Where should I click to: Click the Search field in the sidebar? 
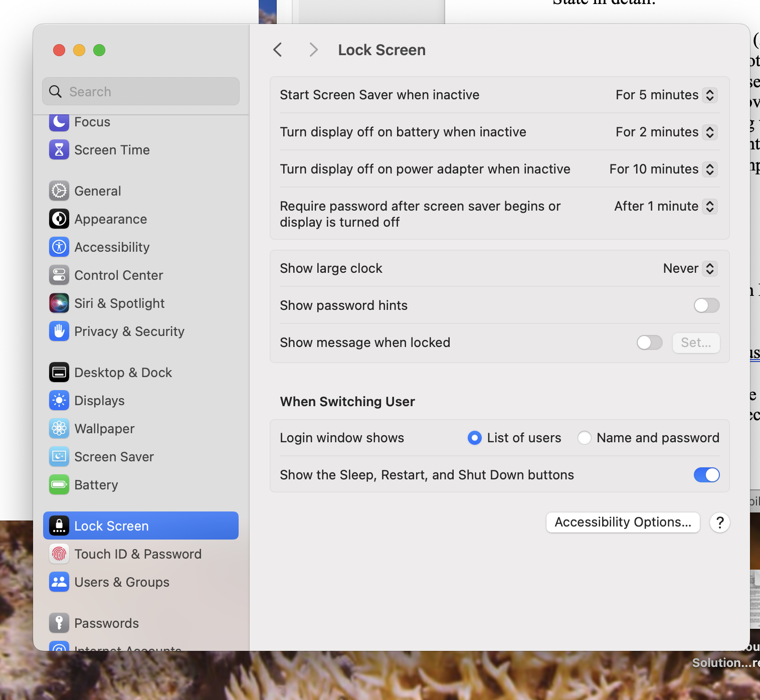(140, 91)
